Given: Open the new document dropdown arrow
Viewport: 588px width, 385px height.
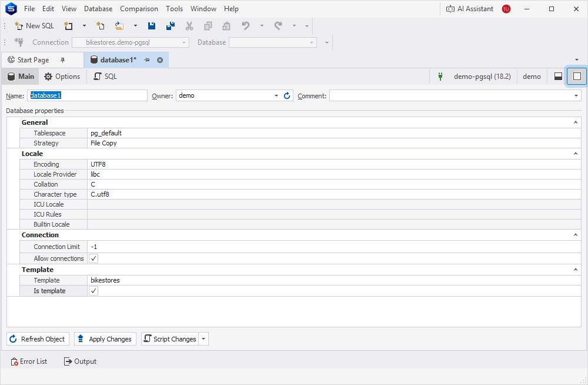Looking at the screenshot, I should 84,26.
